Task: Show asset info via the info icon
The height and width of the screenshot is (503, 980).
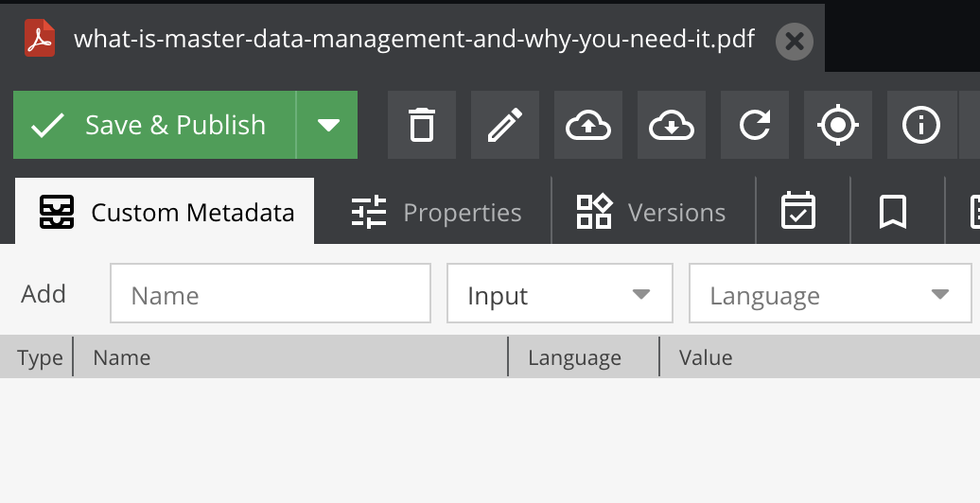Action: coord(921,125)
